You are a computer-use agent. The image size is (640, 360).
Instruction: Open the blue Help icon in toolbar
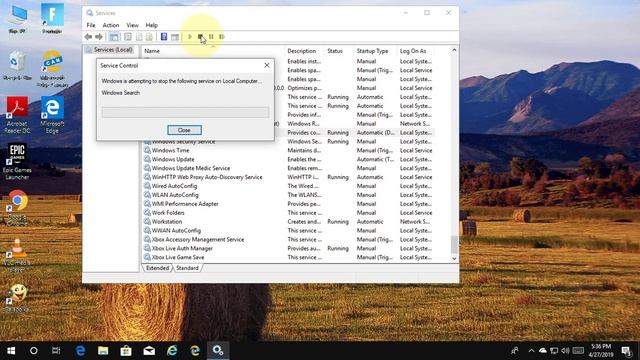pyautogui.click(x=164, y=37)
